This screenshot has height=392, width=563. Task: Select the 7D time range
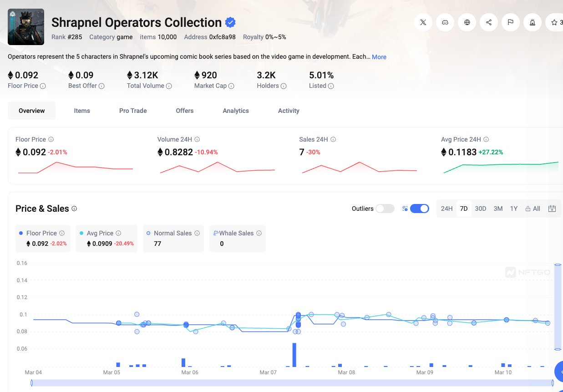464,209
